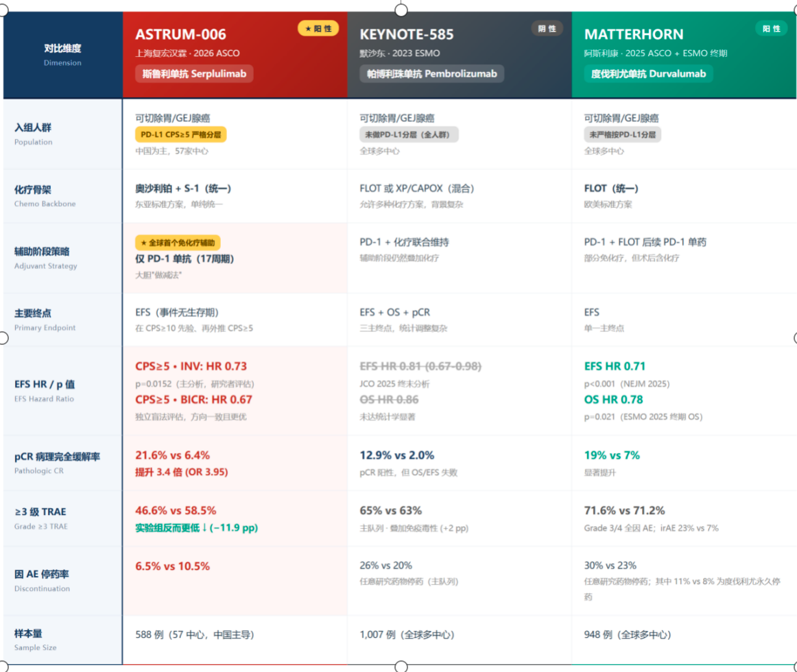Click the 30% vs 23% discontinuation value
Image resolution: width=797 pixels, height=672 pixels.
[x=610, y=565]
